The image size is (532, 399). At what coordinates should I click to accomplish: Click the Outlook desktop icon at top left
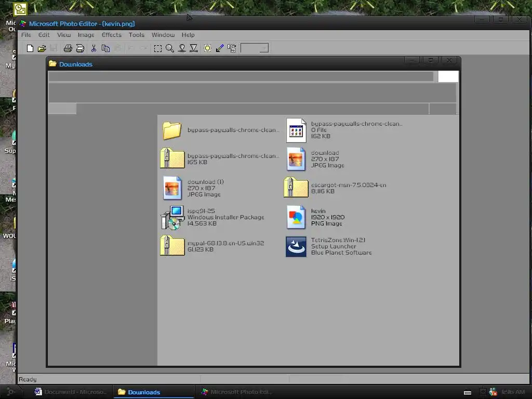click(x=20, y=9)
